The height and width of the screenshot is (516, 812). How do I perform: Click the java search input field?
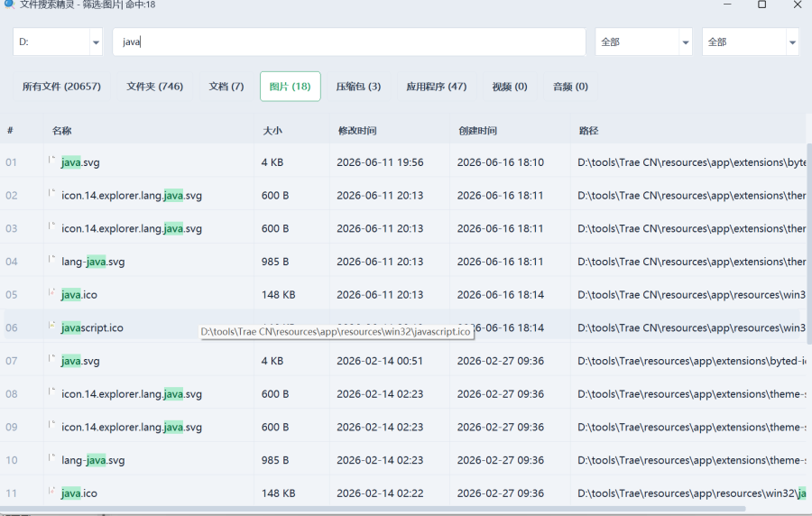click(349, 41)
